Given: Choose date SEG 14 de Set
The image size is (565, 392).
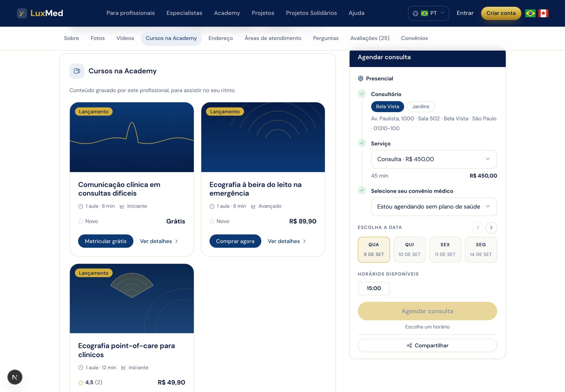Looking at the screenshot, I should (x=481, y=249).
